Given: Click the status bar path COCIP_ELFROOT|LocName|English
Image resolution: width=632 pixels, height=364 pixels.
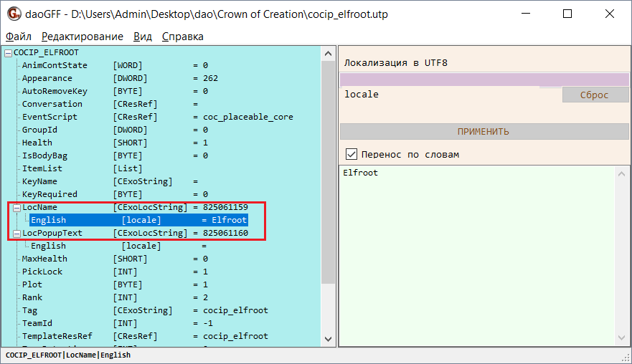Looking at the screenshot, I should pyautogui.click(x=68, y=355).
